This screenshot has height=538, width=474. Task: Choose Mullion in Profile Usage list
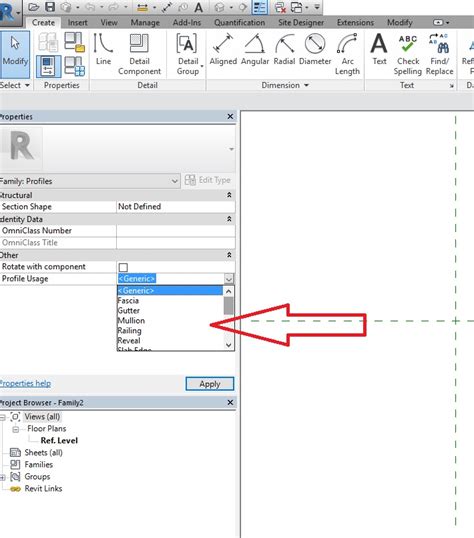pos(131,321)
